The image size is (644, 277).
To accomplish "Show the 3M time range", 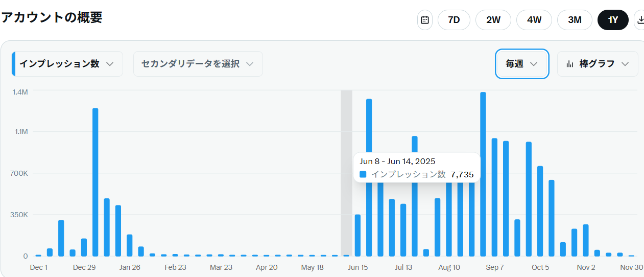I will coord(575,20).
